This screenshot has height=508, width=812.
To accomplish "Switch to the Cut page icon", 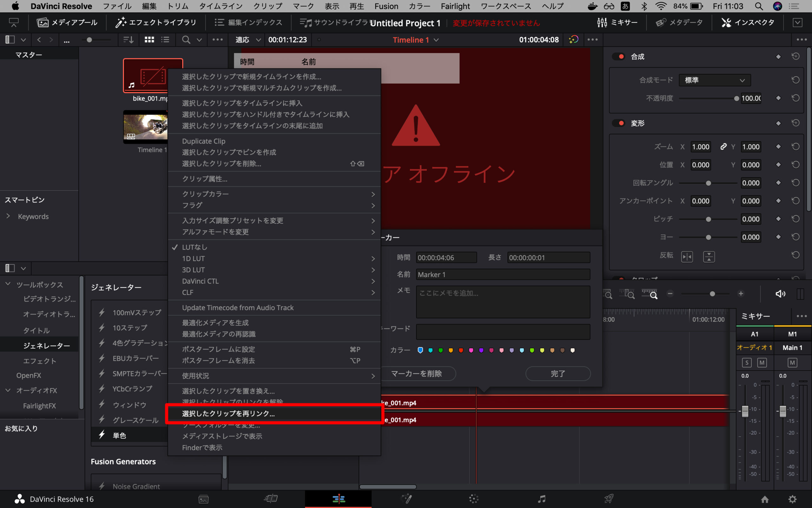I will [271, 498].
